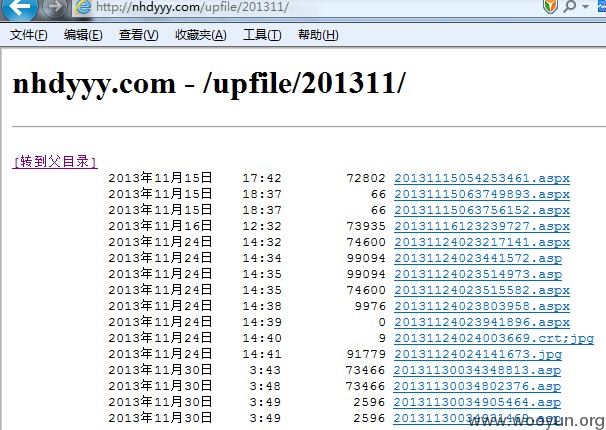Open file 20131130034348813.asp

[477, 370]
